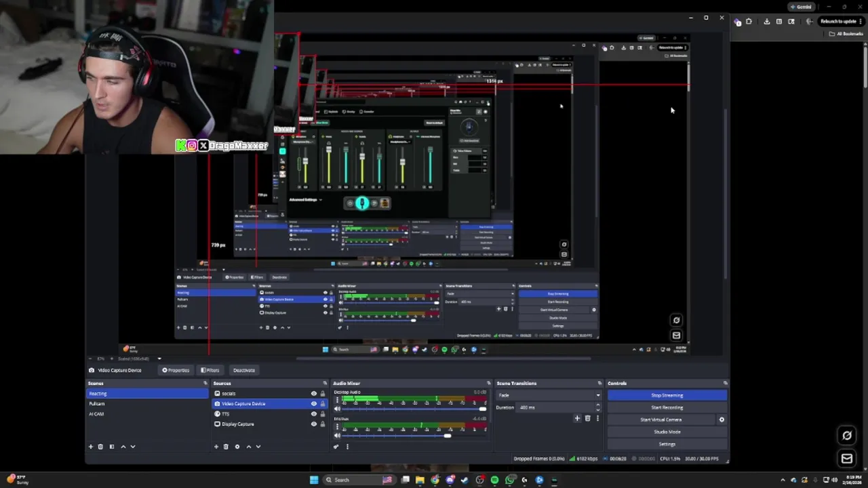Adjust Desktop Audio volume slider
The height and width of the screenshot is (488, 868).
[x=415, y=409]
